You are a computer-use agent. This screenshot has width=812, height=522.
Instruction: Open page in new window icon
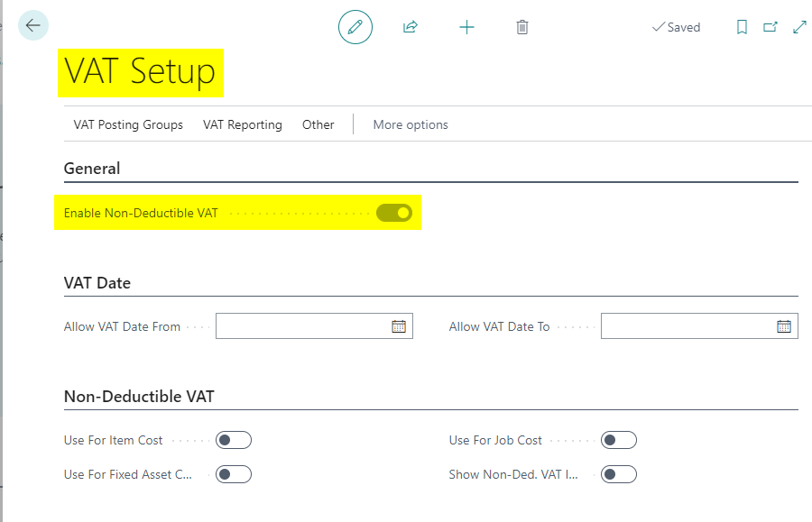pyautogui.click(x=770, y=27)
